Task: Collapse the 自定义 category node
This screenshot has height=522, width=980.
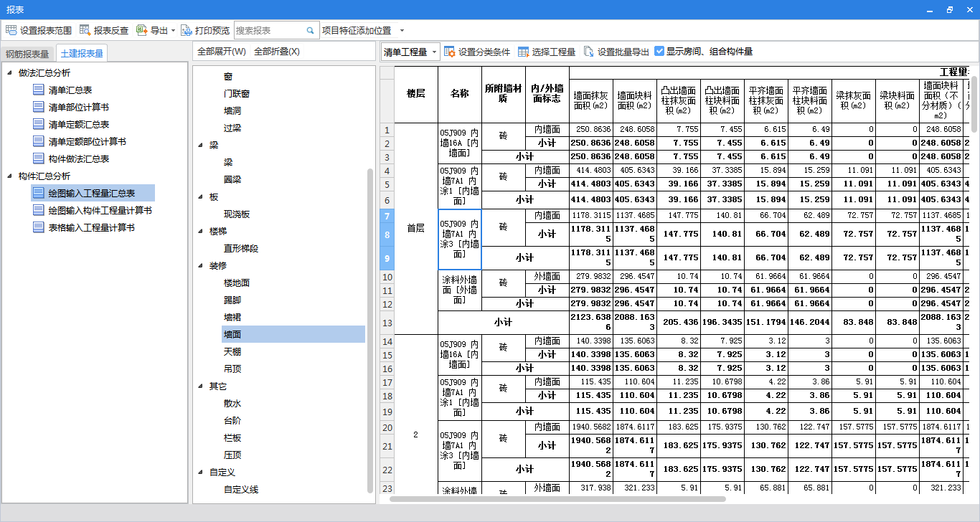Action: [x=201, y=472]
